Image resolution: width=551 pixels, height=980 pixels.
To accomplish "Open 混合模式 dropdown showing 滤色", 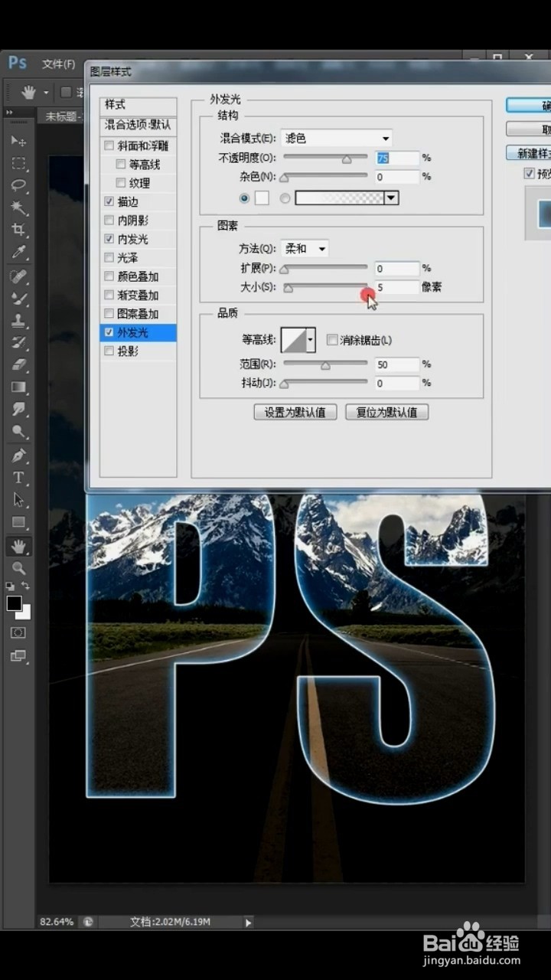I will 337,139.
